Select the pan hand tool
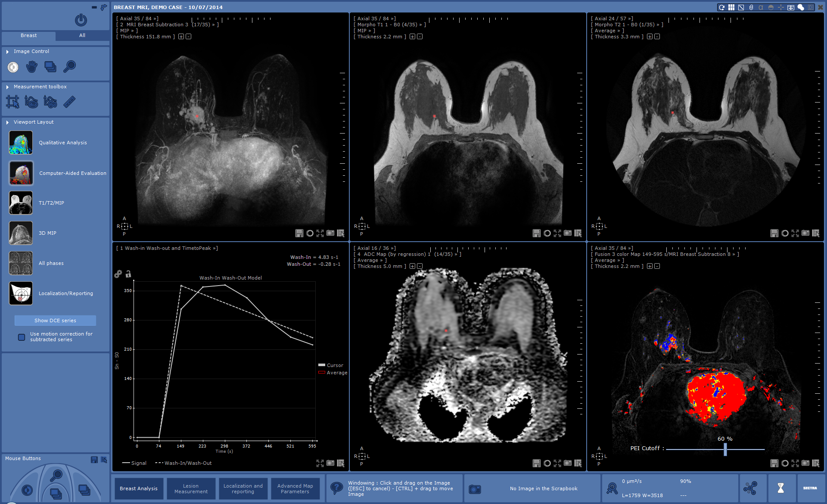 point(31,67)
